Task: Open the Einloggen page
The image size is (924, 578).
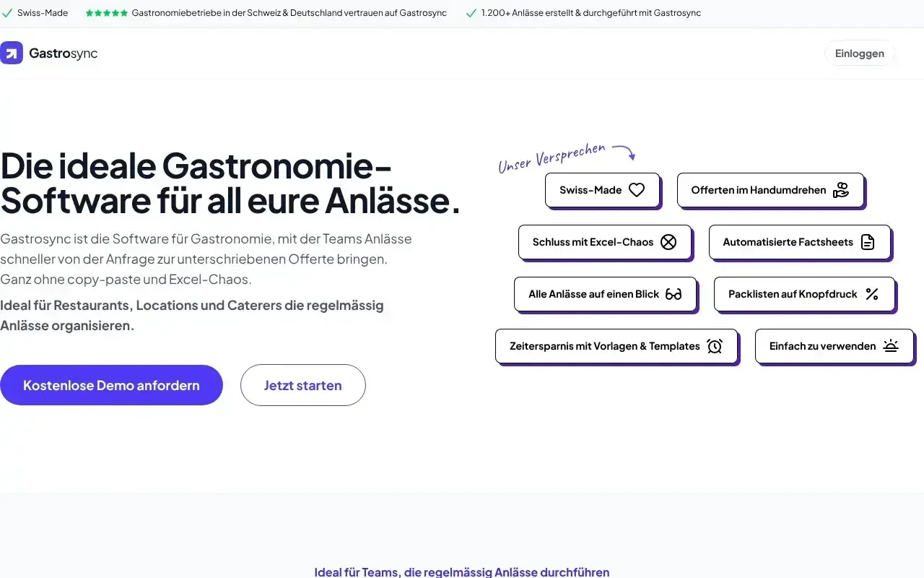Action: tap(859, 53)
